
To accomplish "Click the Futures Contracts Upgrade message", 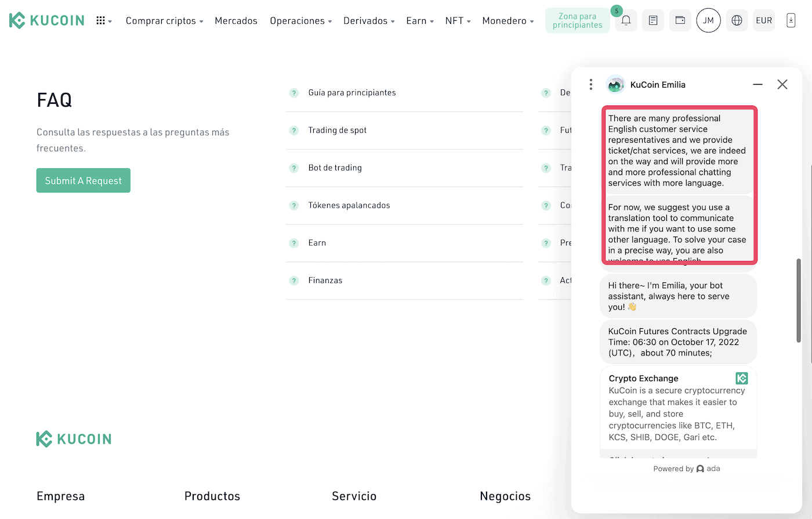I will 678,342.
